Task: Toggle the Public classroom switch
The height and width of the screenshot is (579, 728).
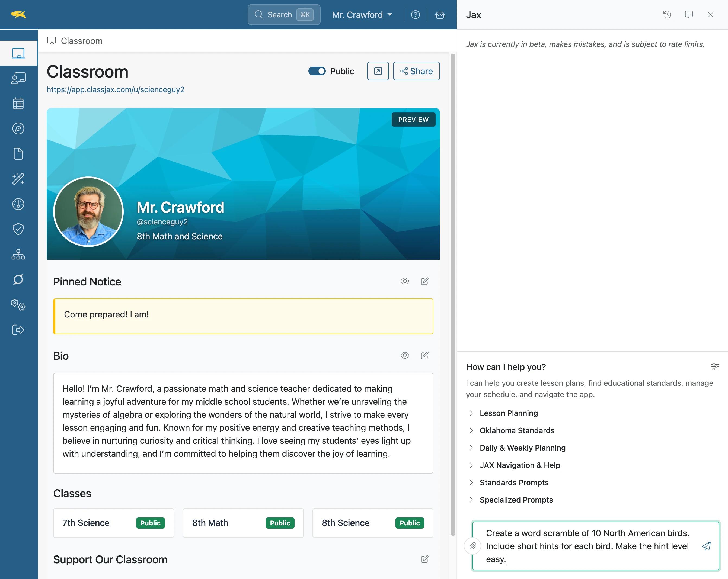Action: pyautogui.click(x=317, y=71)
